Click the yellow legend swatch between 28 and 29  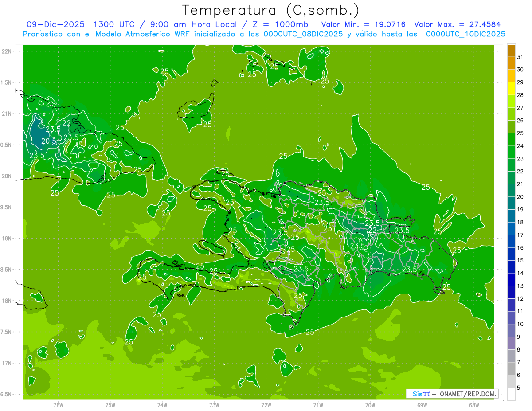pyautogui.click(x=511, y=89)
